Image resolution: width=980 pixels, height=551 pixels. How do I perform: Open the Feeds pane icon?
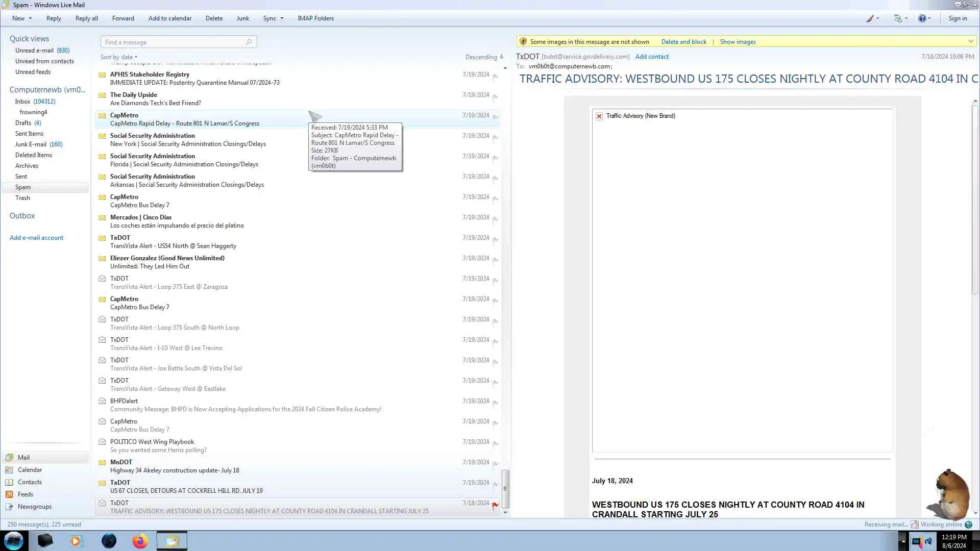pos(9,494)
